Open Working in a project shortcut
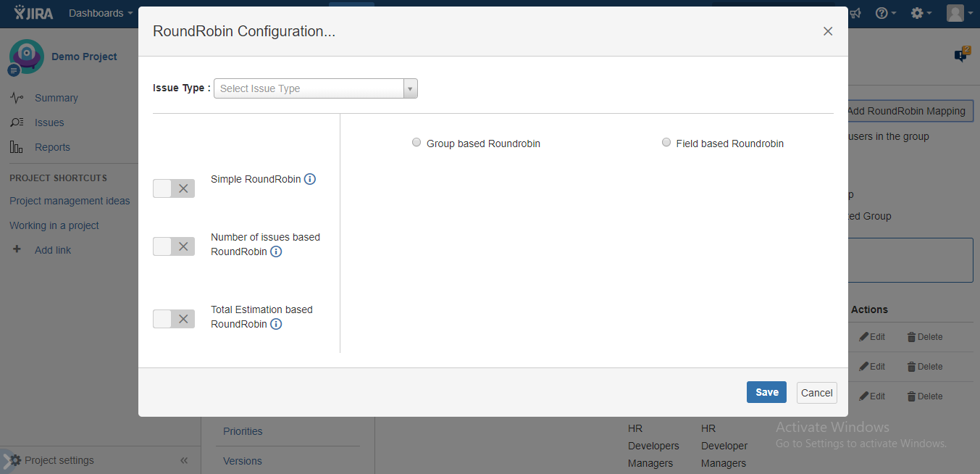 [54, 225]
